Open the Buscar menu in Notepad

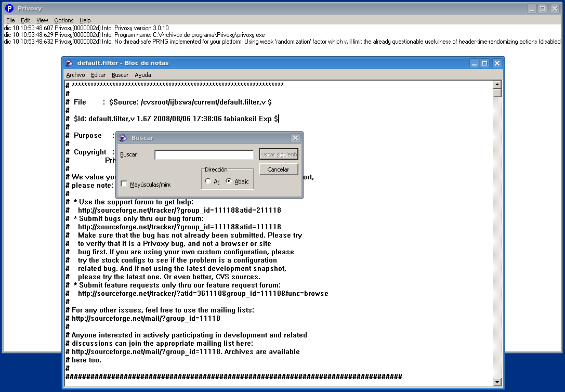click(x=120, y=75)
